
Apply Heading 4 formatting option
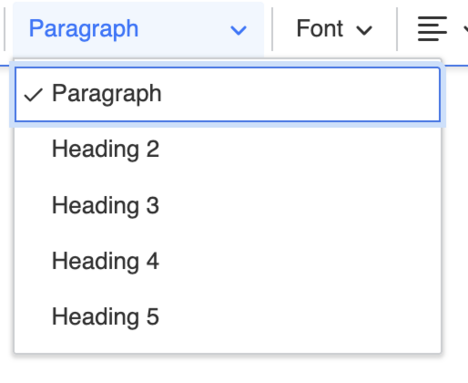coord(228,261)
